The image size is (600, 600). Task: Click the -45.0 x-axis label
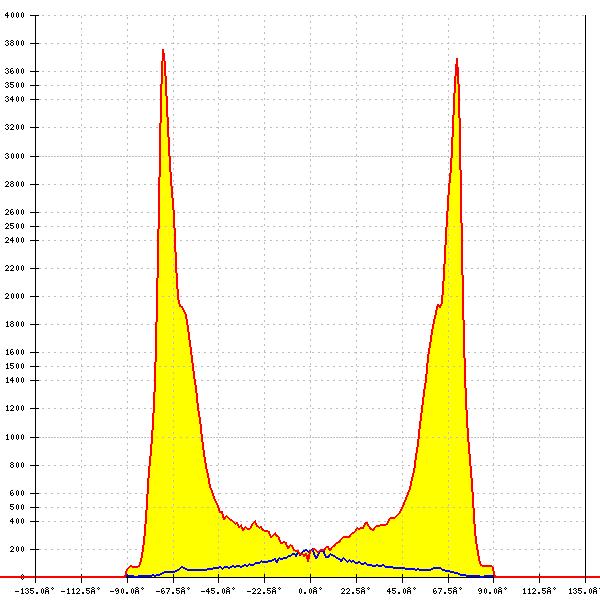click(218, 591)
